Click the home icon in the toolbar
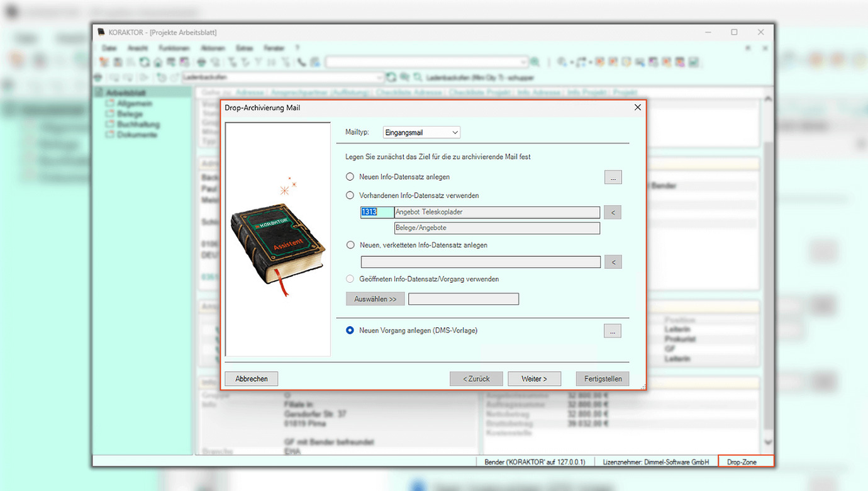Image resolution: width=868 pixels, height=491 pixels. (x=157, y=62)
